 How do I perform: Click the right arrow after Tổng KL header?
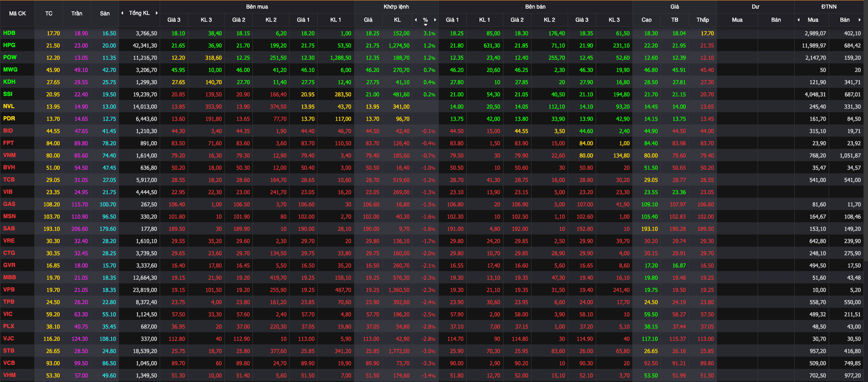tap(157, 13)
